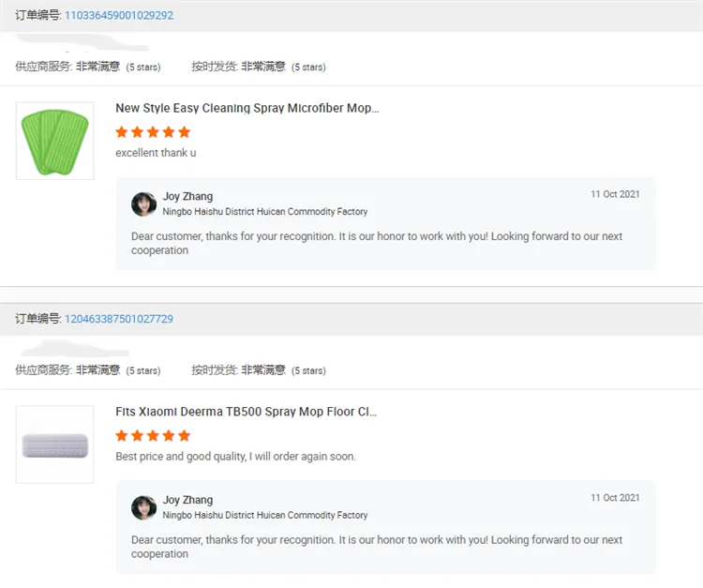Click the five-star rating under Microfiber Mop review
The image size is (703, 588).
(153, 132)
